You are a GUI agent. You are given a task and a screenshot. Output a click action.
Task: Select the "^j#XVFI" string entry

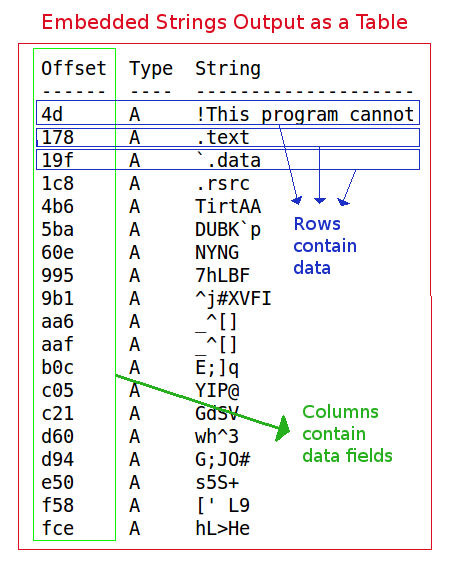[233, 299]
